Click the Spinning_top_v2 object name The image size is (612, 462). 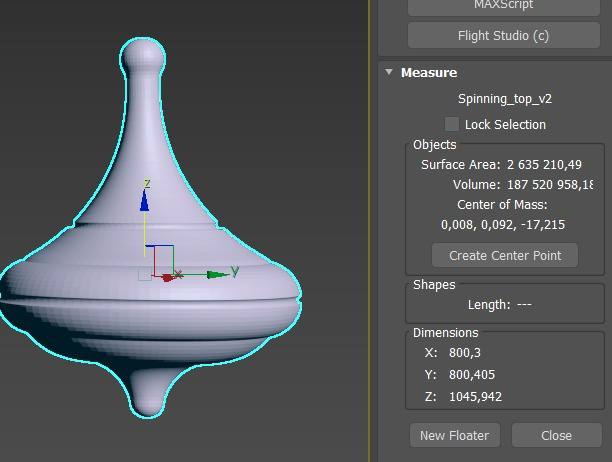[505, 99]
